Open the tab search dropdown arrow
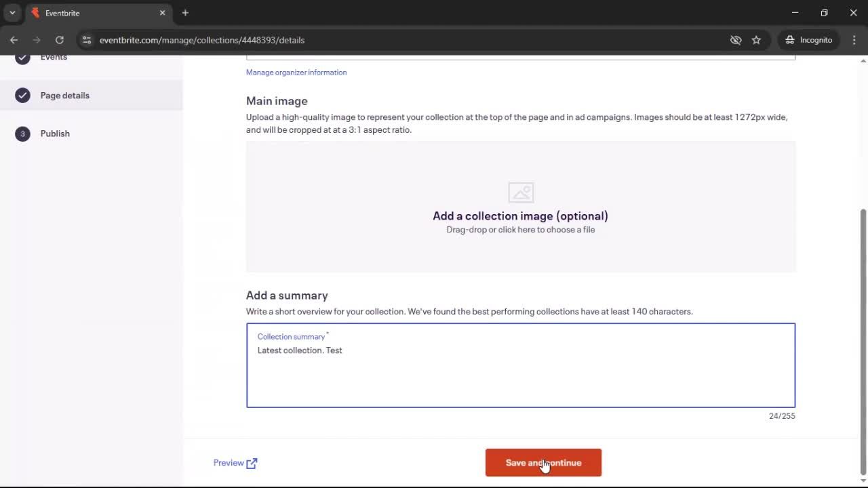The width and height of the screenshot is (868, 488). [x=12, y=13]
